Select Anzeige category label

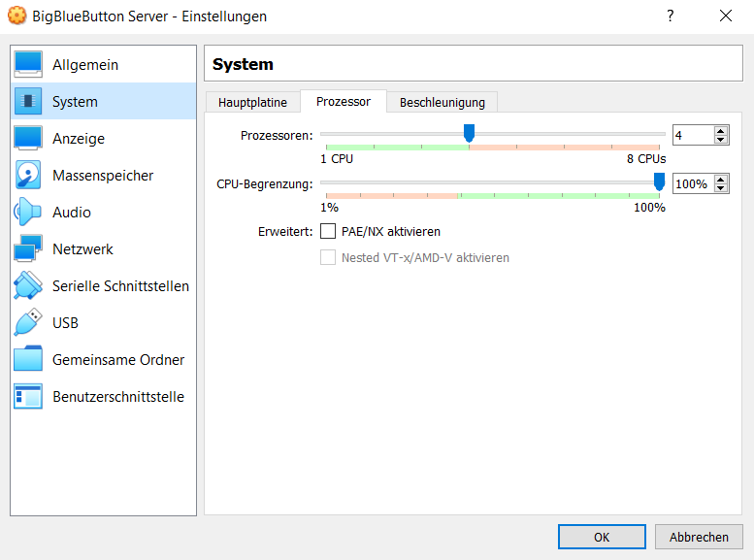[79, 139]
